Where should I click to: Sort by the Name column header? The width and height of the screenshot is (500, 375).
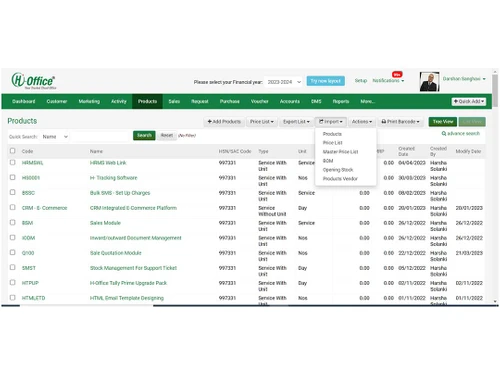(x=96, y=151)
